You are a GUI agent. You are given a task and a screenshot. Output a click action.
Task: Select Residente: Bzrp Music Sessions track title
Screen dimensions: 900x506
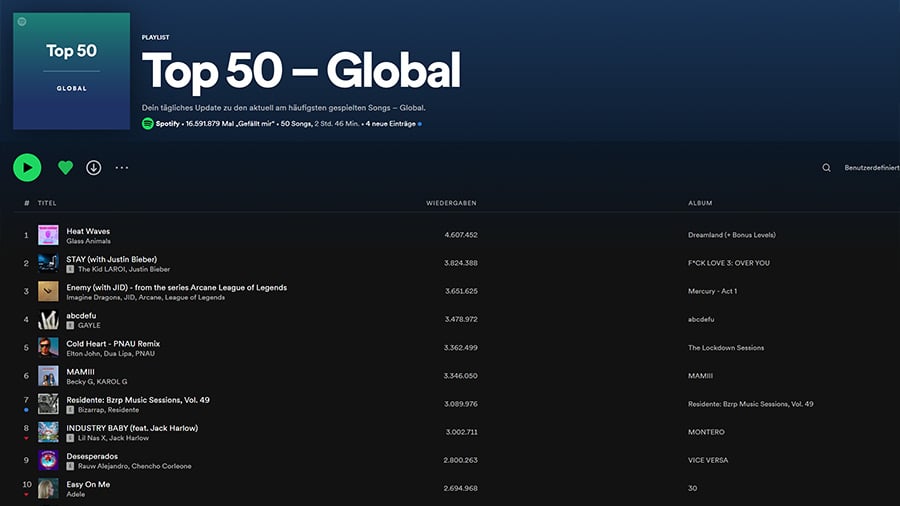coord(138,400)
